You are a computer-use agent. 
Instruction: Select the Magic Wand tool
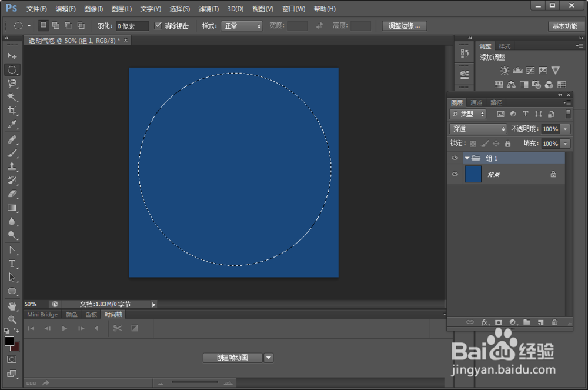coord(12,96)
